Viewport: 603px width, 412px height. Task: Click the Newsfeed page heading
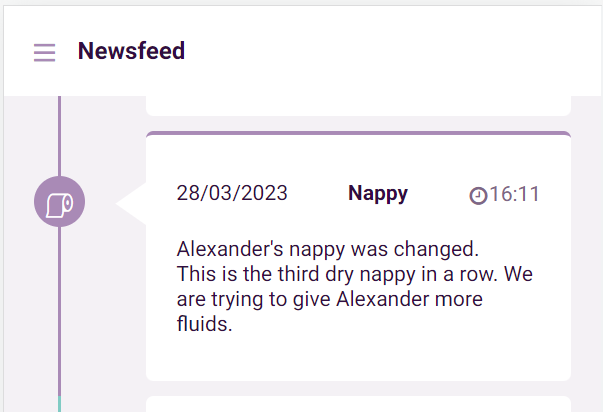132,51
